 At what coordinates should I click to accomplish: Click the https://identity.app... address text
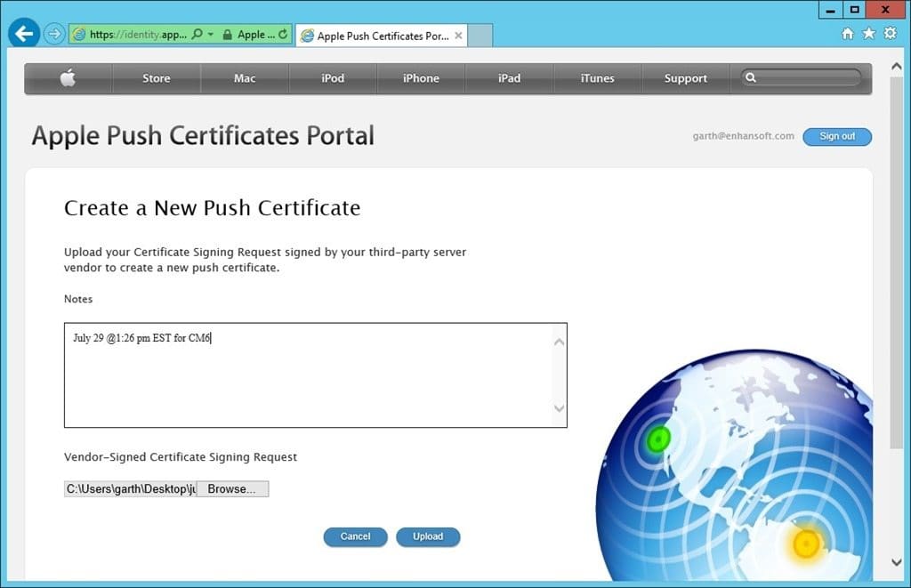tap(138, 35)
